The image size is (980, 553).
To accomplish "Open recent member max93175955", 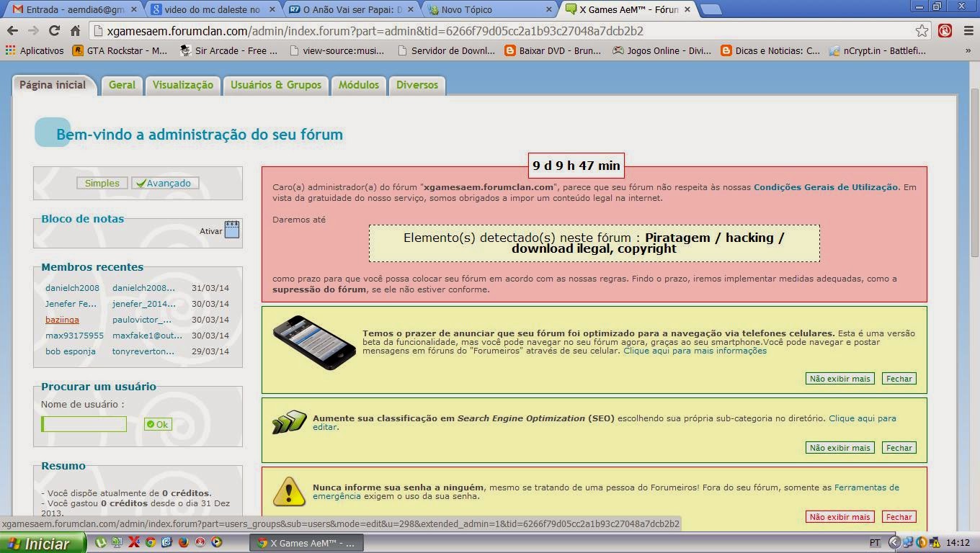I will pos(74,336).
